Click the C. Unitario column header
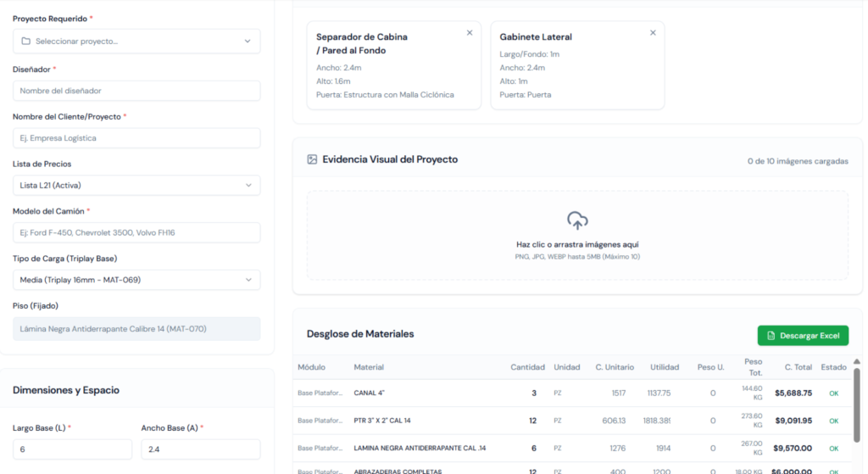 615,367
